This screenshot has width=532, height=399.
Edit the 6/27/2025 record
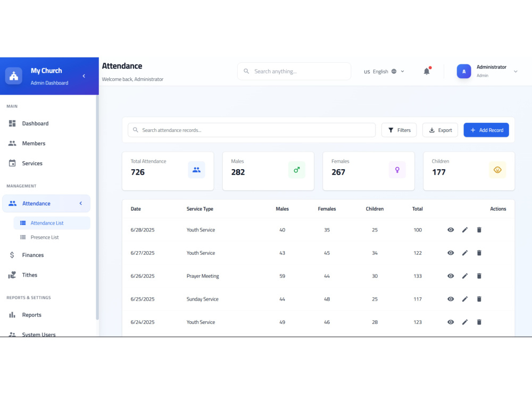click(465, 253)
